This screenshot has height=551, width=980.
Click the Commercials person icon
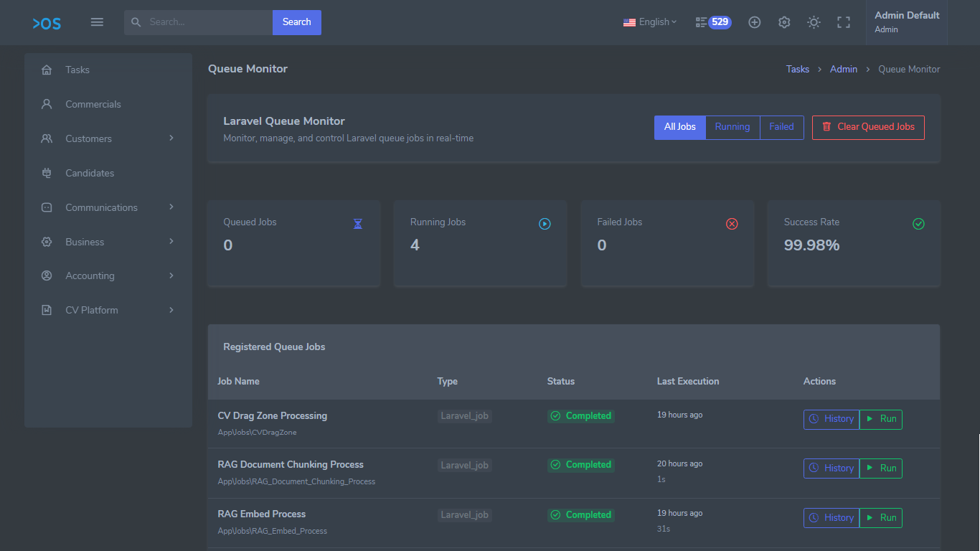47,104
